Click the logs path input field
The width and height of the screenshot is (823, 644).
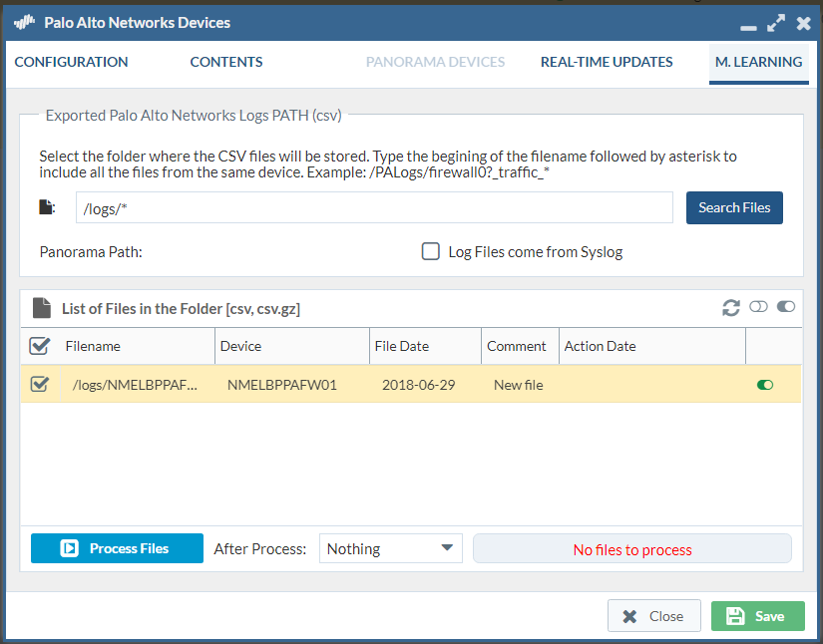[374, 207]
